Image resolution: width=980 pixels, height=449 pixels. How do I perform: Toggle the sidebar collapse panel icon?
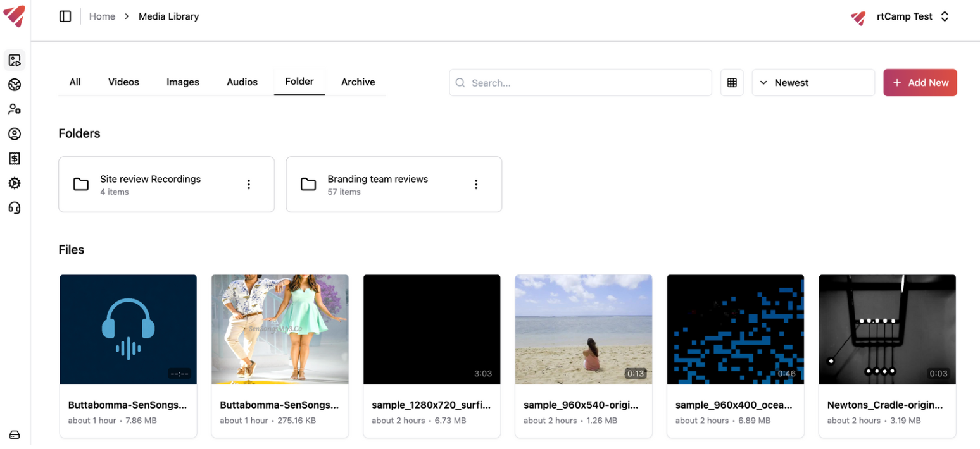pyautogui.click(x=65, y=16)
